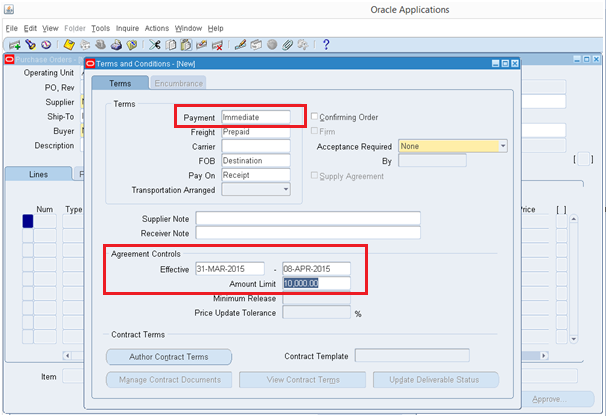Click the Manage Contract Documents button
The image size is (606, 416).
pyautogui.click(x=169, y=380)
